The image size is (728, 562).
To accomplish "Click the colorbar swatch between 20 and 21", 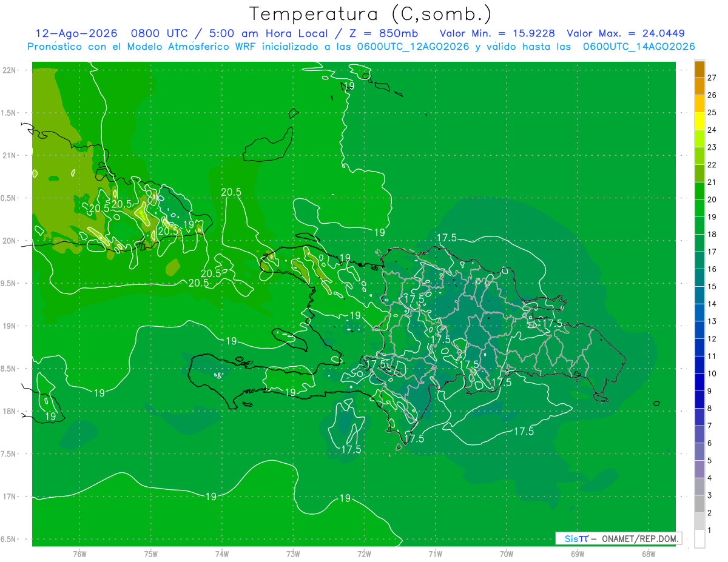I will [699, 191].
